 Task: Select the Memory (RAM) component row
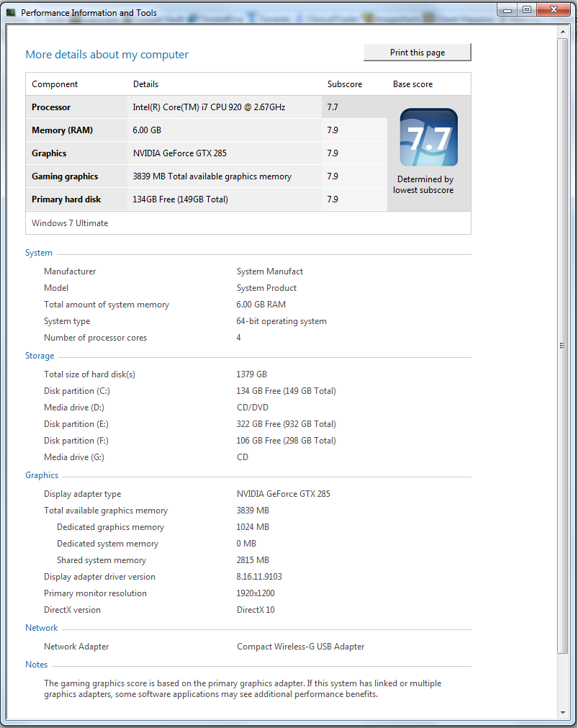click(x=62, y=130)
